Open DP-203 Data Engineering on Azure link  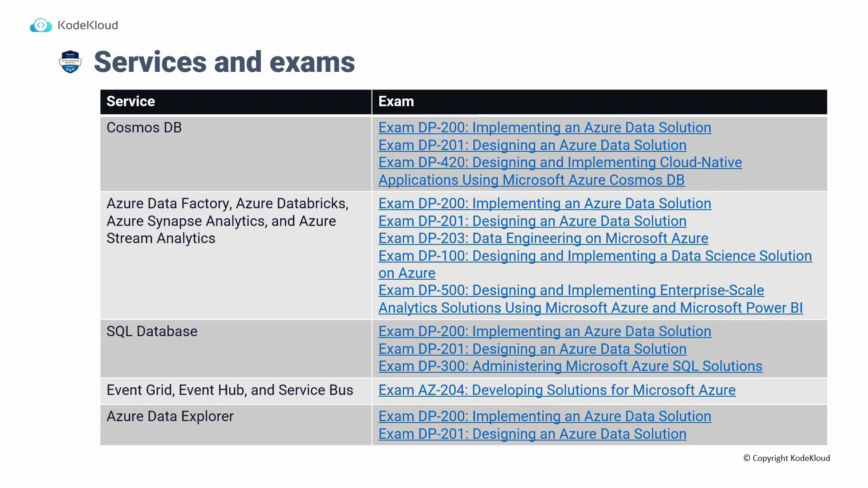543,239
